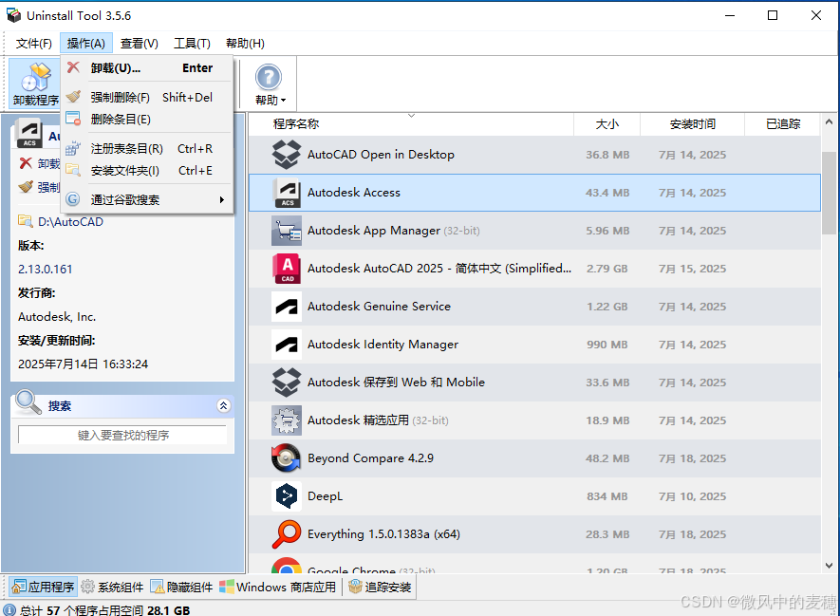The height and width of the screenshot is (616, 840).
Task: Open the 查看(V) menu
Action: point(140,44)
